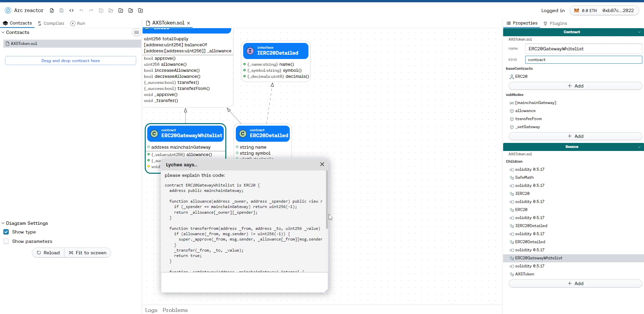Click the Fit to screen button

click(x=88, y=253)
